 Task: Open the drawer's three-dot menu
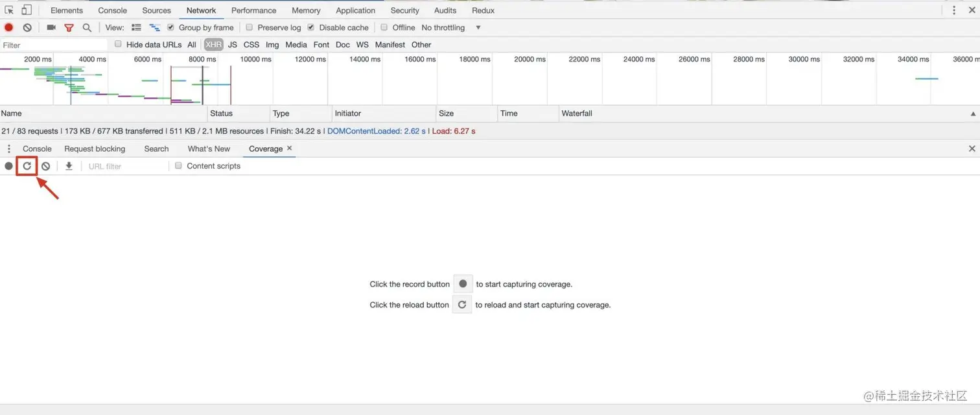pyautogui.click(x=9, y=148)
